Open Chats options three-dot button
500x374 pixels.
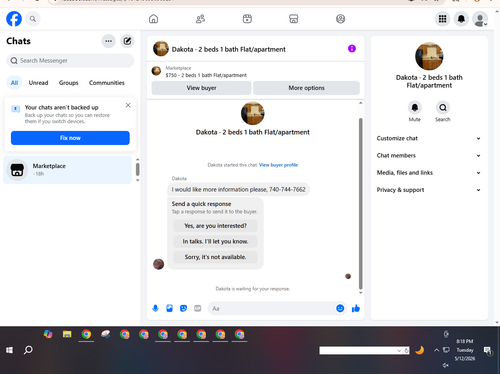coord(109,41)
